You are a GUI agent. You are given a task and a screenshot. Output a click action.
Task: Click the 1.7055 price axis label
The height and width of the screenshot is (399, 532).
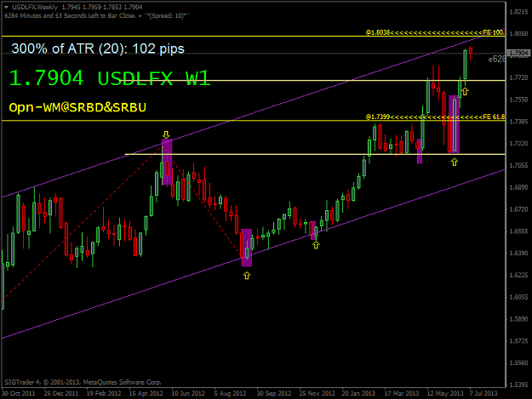518,165
